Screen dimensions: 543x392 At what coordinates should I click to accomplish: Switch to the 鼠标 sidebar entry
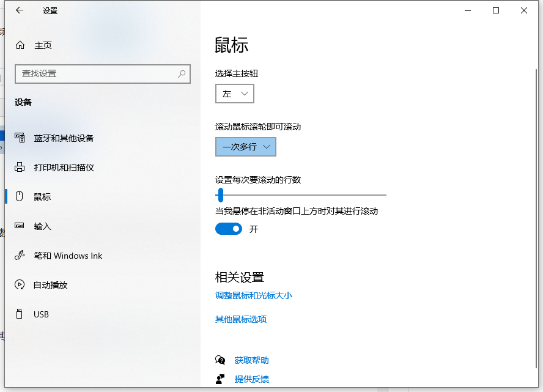(x=42, y=196)
